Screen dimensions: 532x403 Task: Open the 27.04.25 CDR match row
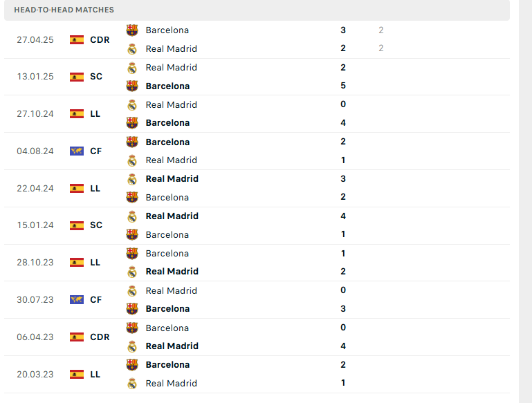(257, 39)
